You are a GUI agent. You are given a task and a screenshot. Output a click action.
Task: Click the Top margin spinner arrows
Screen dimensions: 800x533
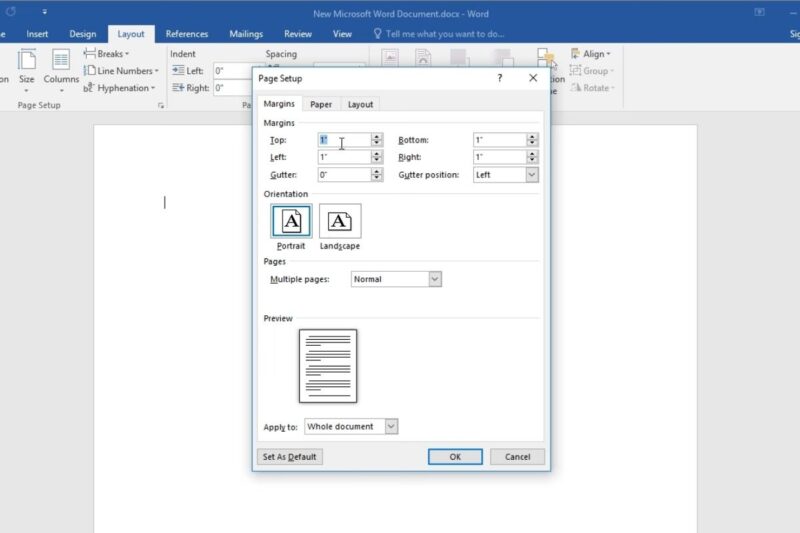[x=377, y=140]
